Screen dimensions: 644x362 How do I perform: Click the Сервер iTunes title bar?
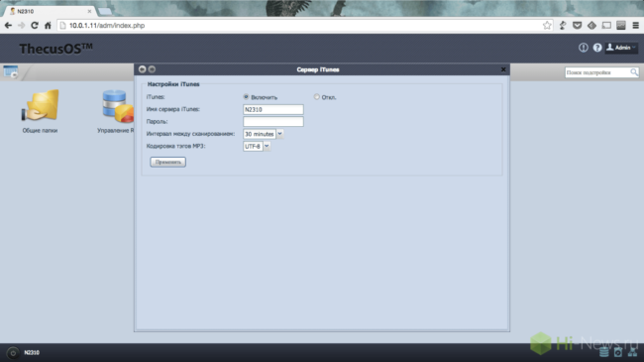click(x=322, y=69)
